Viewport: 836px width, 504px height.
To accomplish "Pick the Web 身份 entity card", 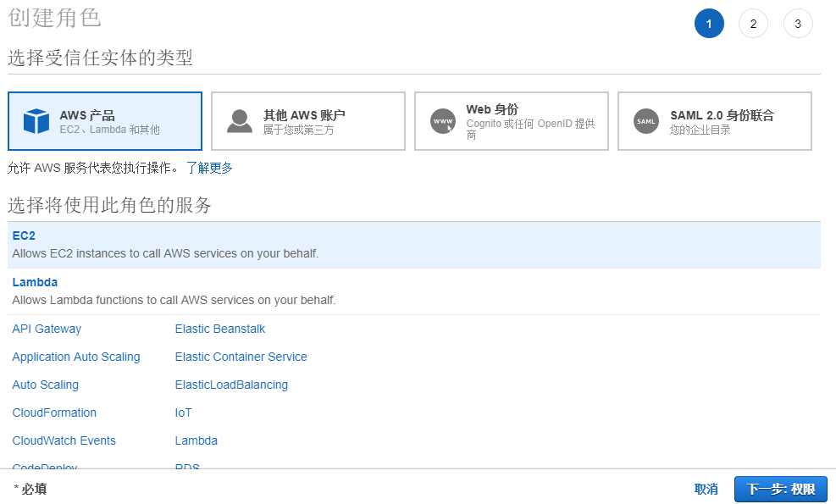I will point(512,121).
